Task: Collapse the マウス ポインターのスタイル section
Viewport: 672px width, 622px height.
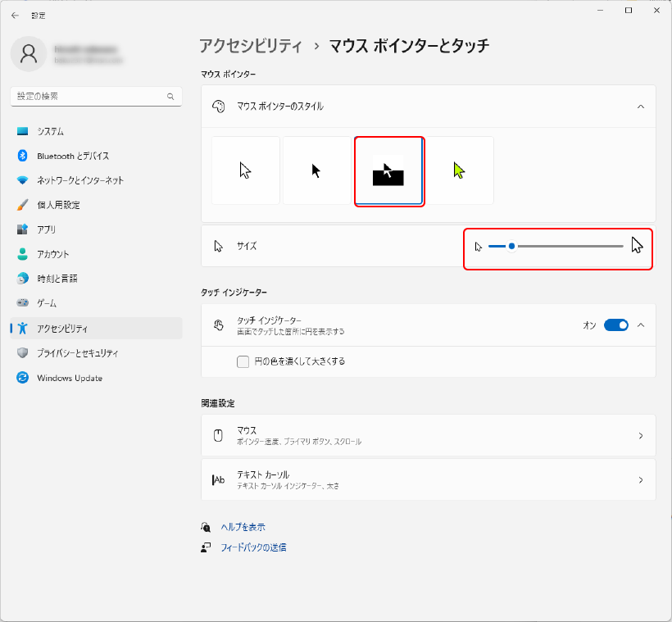Action: pos(640,107)
